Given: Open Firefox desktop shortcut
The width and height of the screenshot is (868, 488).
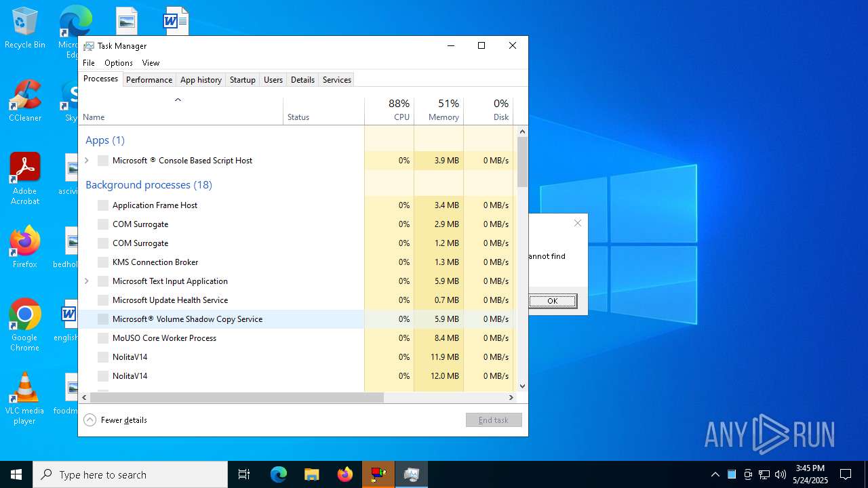Looking at the screenshot, I should [x=25, y=247].
